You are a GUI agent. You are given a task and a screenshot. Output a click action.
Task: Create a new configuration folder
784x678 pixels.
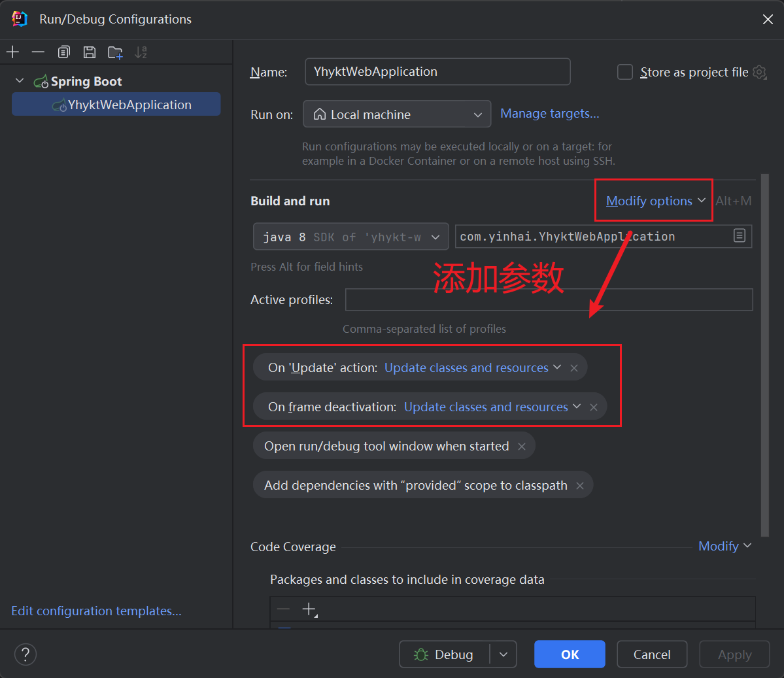coord(116,52)
